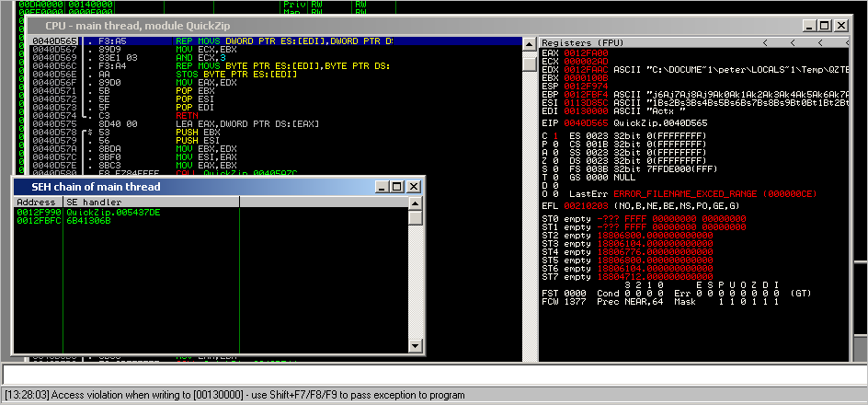The width and height of the screenshot is (868, 405).
Task: Close the SEH chain of main thread window
Action: [414, 186]
